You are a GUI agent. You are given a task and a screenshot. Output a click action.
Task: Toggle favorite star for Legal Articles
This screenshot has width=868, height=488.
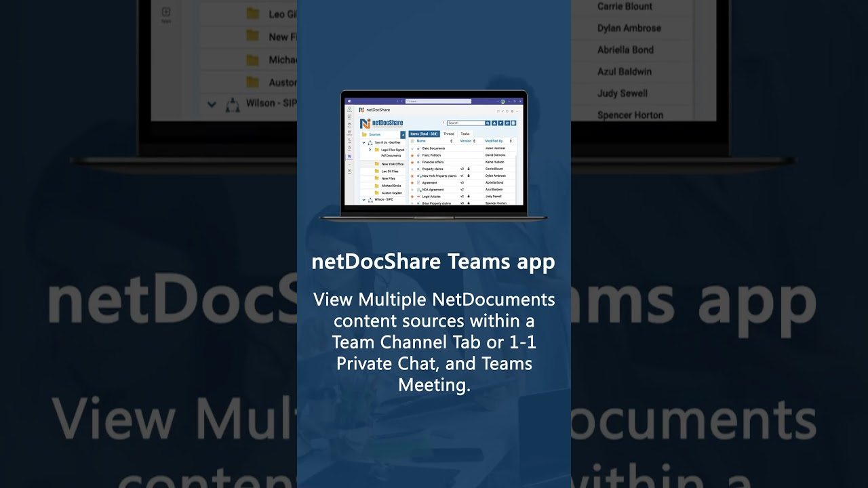(x=412, y=197)
